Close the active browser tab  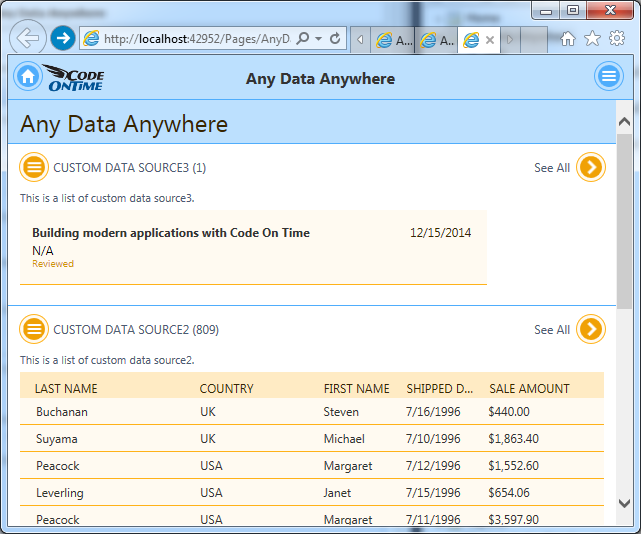point(490,40)
